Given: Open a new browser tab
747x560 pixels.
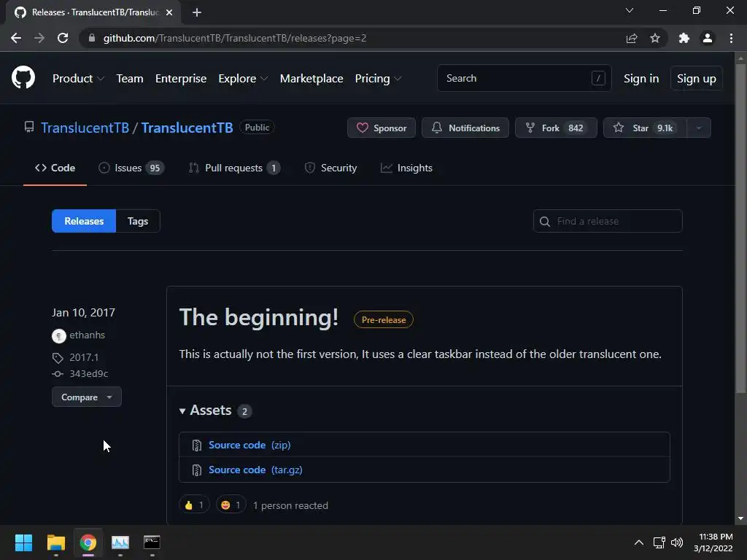Looking at the screenshot, I should (x=197, y=12).
